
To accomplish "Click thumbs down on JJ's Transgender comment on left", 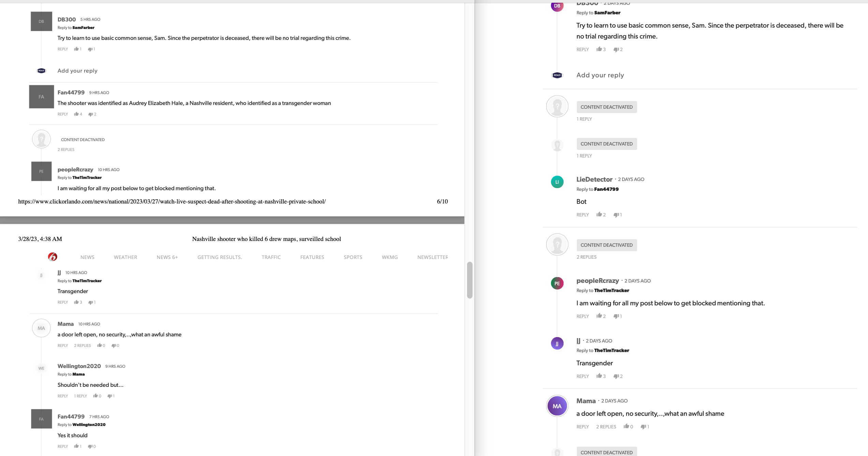I will coord(91,302).
